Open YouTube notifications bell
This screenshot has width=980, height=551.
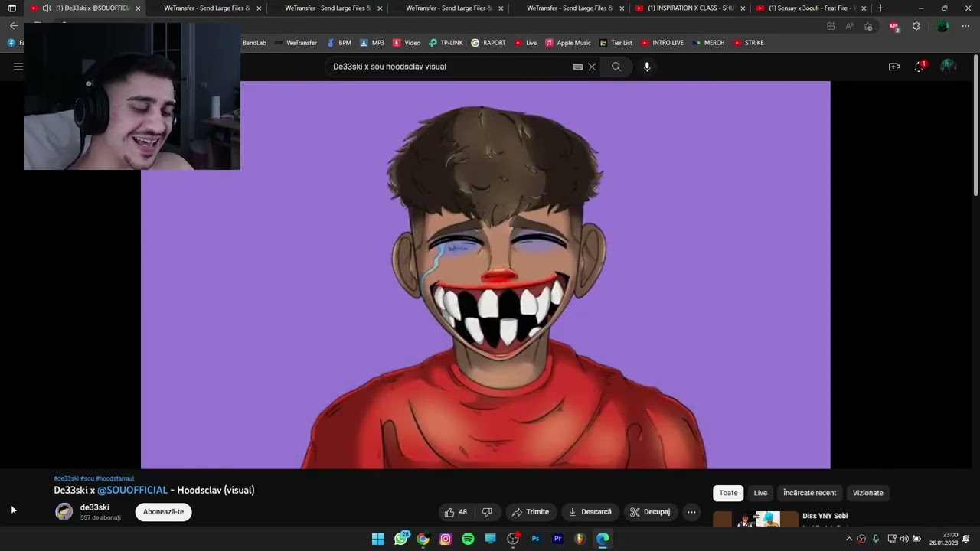coord(919,67)
